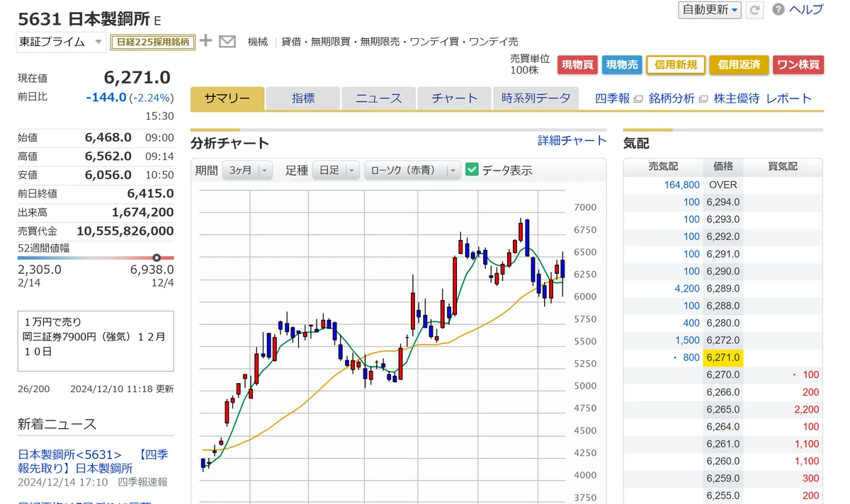Click the 高値 6,562.0 value

click(108, 156)
